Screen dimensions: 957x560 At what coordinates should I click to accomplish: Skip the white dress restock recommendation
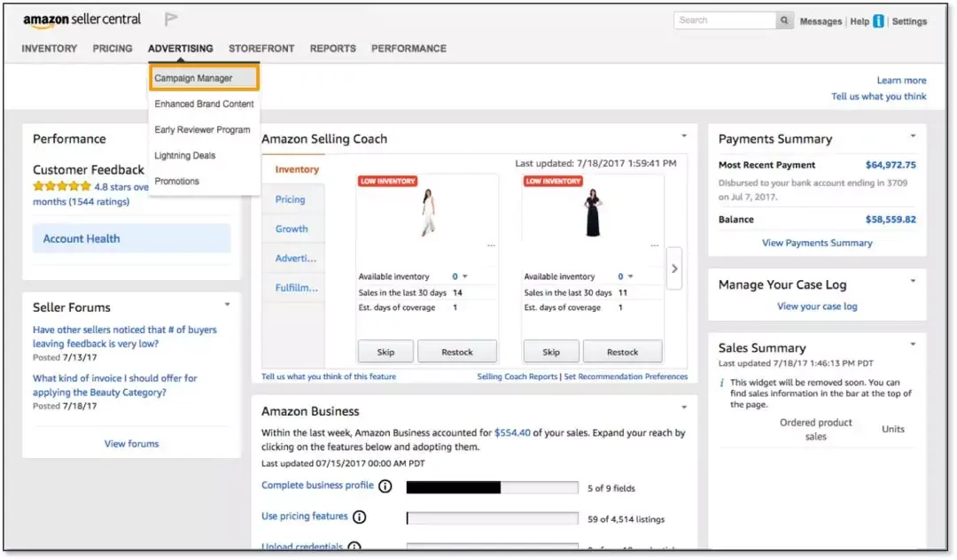point(385,352)
